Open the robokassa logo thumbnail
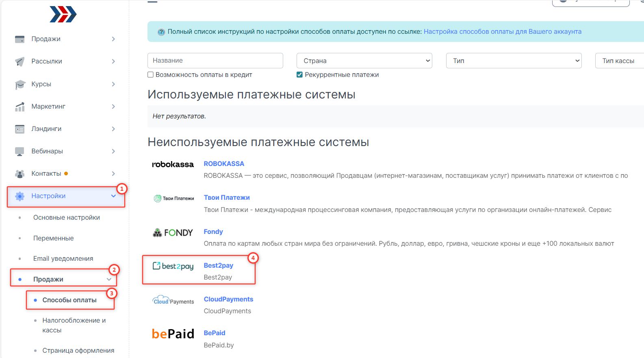The height and width of the screenshot is (358, 644). pos(173,164)
